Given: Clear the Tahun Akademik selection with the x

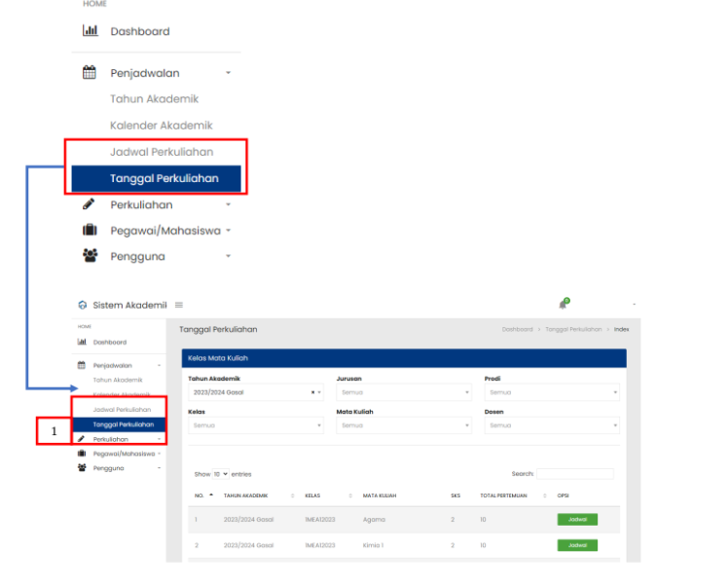Looking at the screenshot, I should tap(312, 393).
